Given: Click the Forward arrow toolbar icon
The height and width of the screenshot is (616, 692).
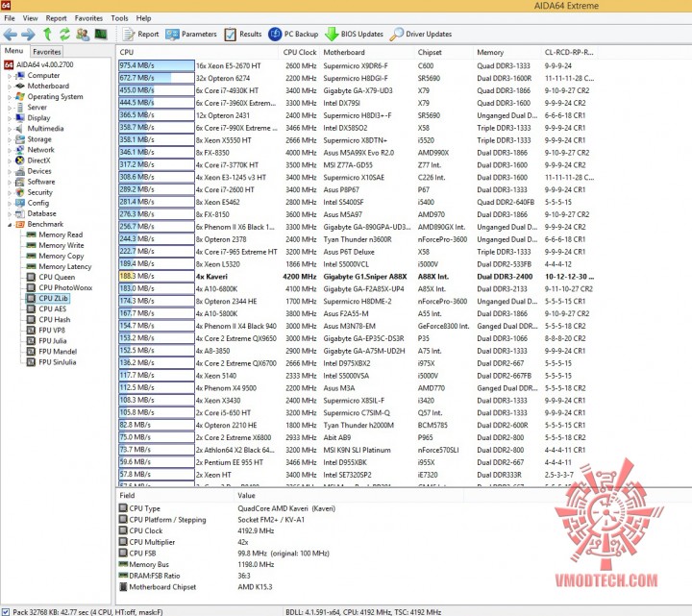Looking at the screenshot, I should click(28, 34).
